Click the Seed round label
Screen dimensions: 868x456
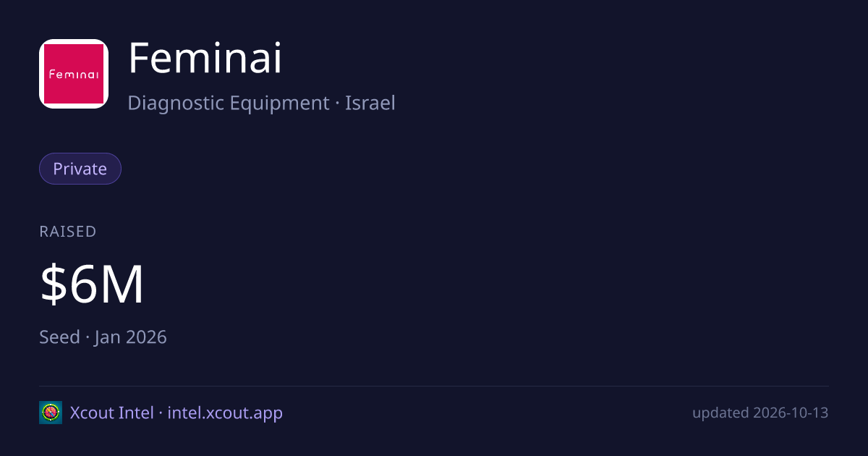59,337
